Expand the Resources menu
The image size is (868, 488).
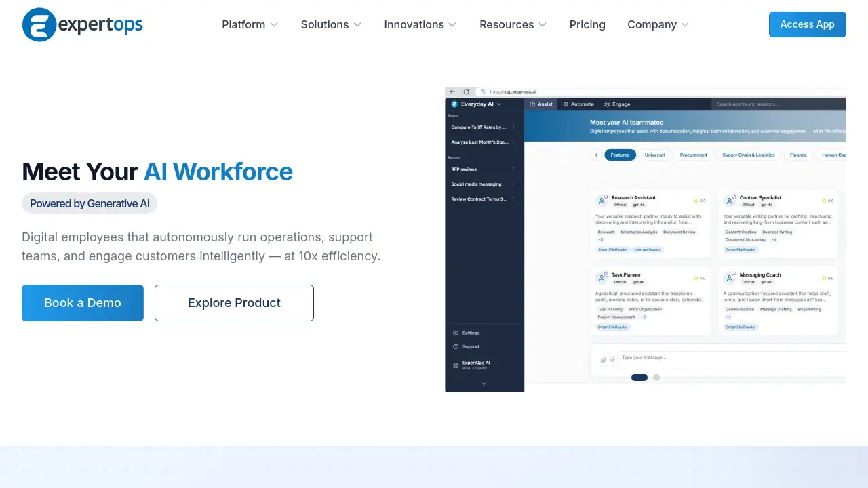coord(513,24)
